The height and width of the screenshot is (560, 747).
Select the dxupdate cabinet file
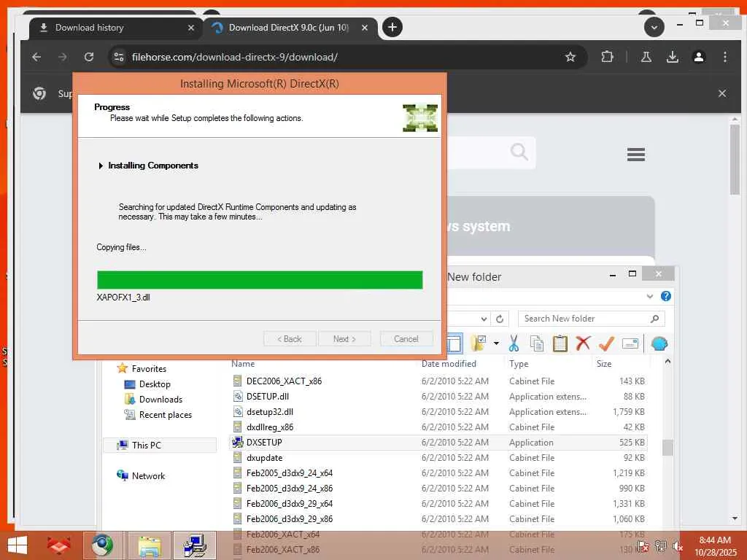click(x=264, y=458)
